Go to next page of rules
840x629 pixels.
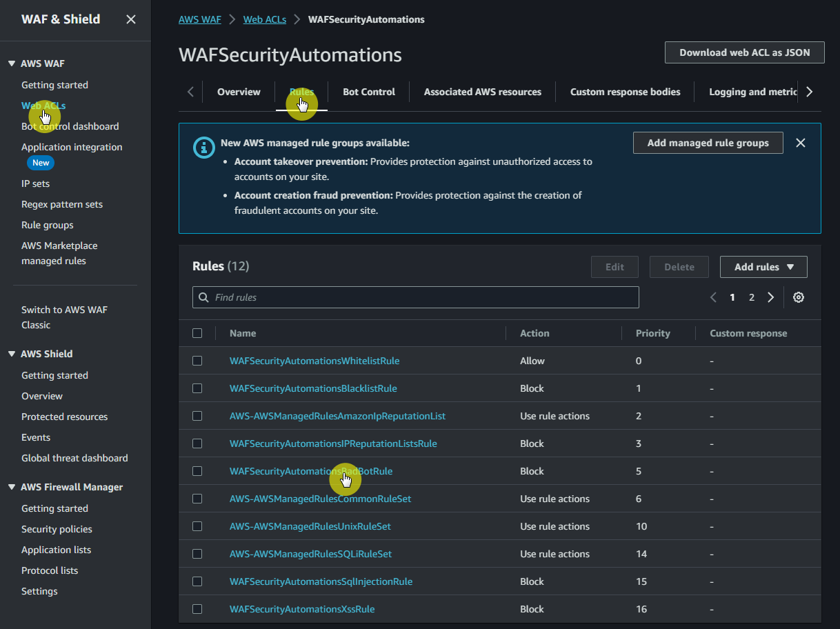click(771, 297)
